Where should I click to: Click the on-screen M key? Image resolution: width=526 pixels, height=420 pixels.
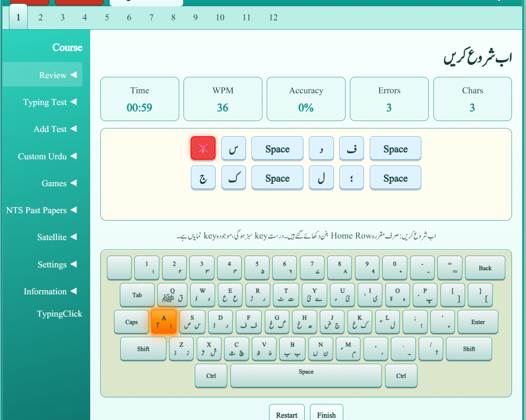tap(348, 349)
